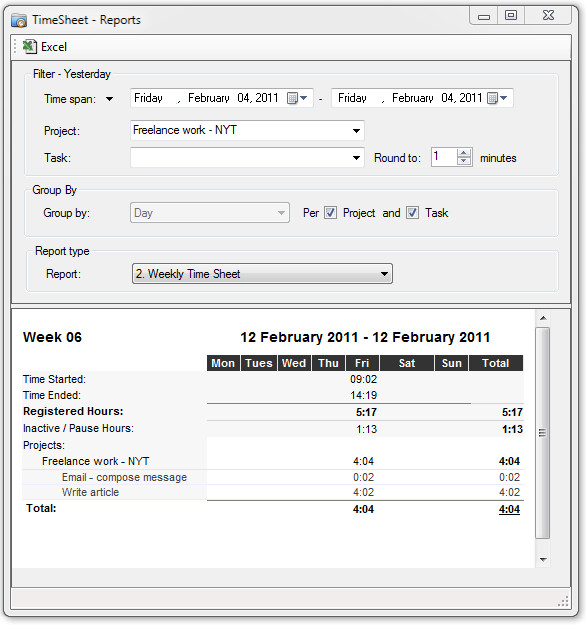Click the Email - compose message row
Viewport: 586px width, 625px height.
tap(273, 477)
